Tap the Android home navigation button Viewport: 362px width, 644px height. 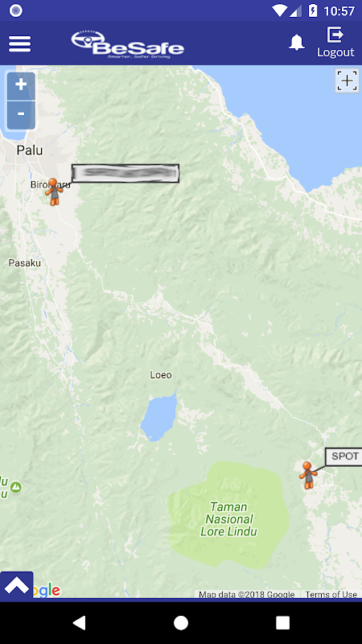(x=181, y=622)
